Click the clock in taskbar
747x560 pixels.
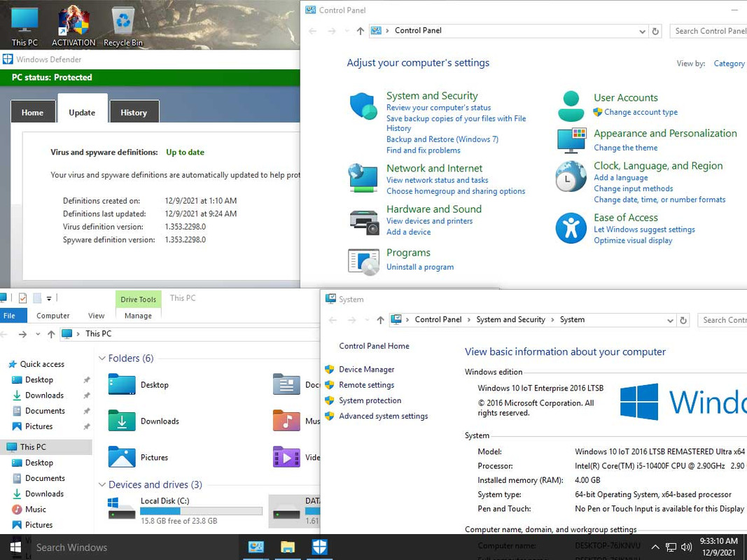pyautogui.click(x=718, y=547)
